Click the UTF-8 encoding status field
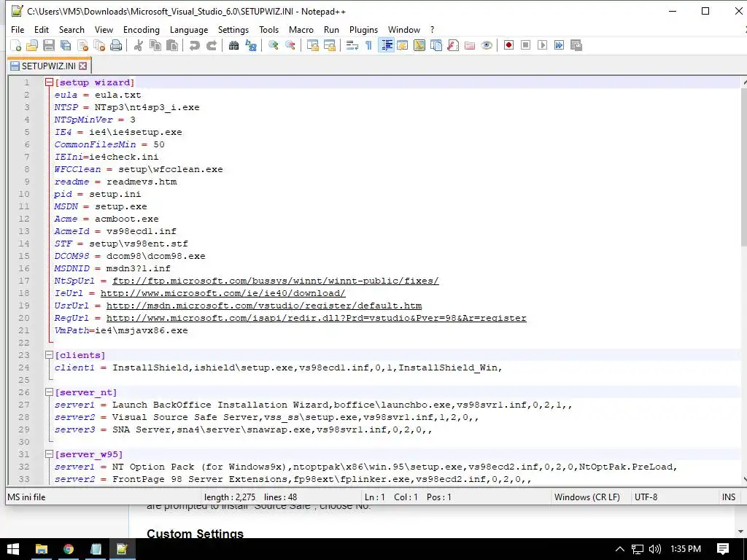The height and width of the screenshot is (560, 747). pos(646,497)
